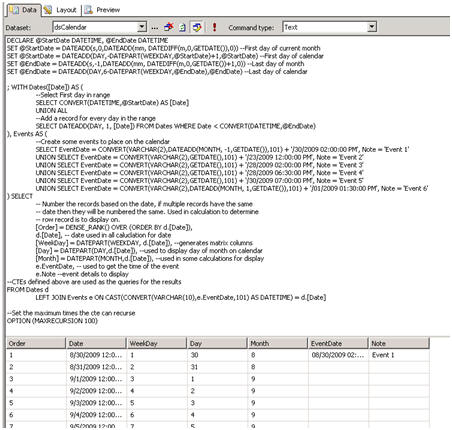The width and height of the screenshot is (452, 430).
Task: Click the '--First day of current month' line
Action: point(163,48)
